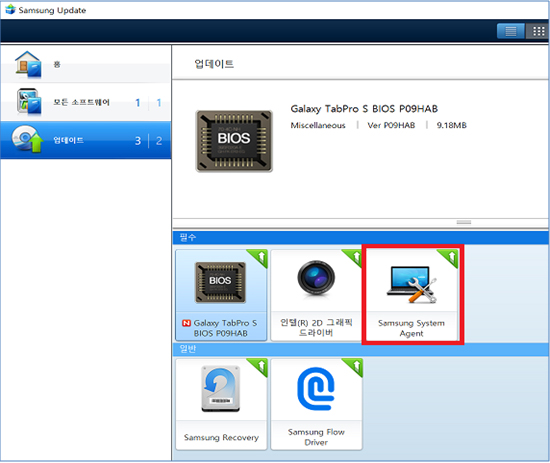This screenshot has height=463, width=550.
Task: Click the 일반 section header
Action: [x=361, y=349]
